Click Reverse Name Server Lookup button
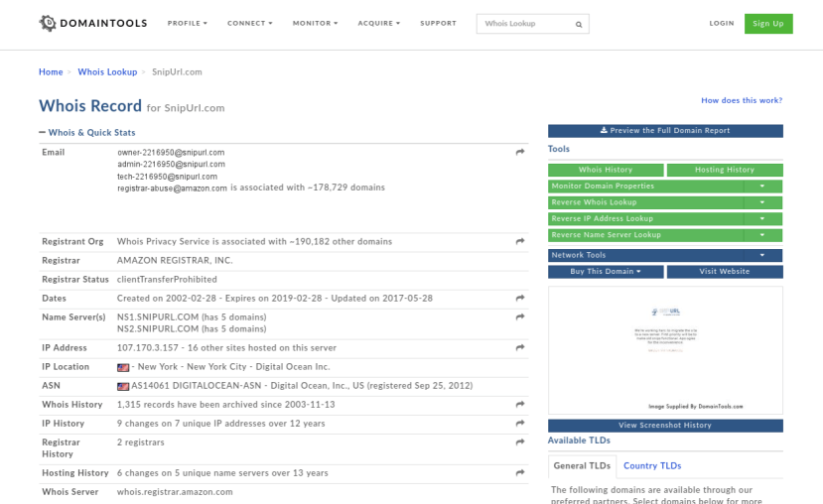This screenshot has width=823, height=504. click(645, 235)
